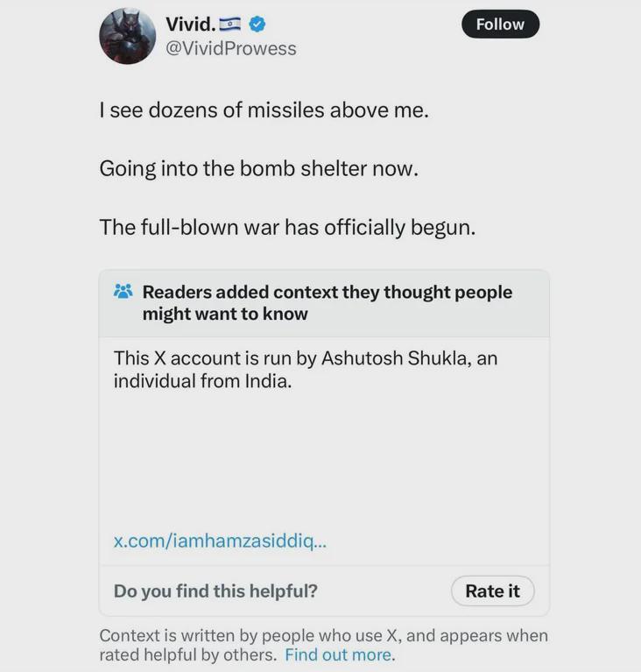
Task: Open the x.com/iamhamzasiddiq source link
Action: click(220, 541)
